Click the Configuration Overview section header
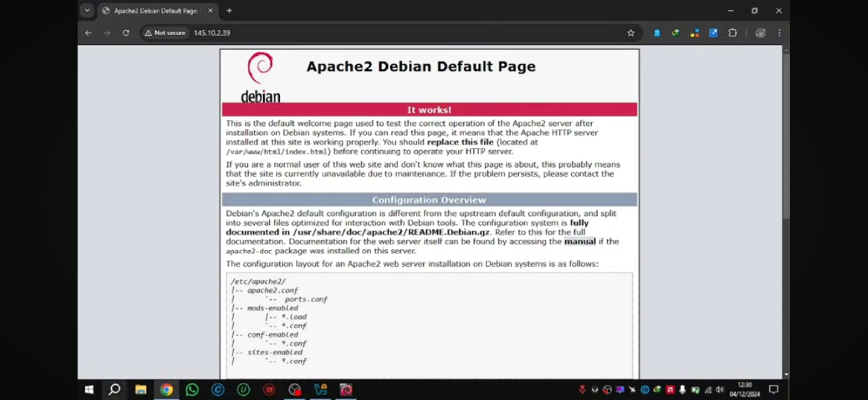Viewport: 868px width, 400px height. pyautogui.click(x=429, y=200)
